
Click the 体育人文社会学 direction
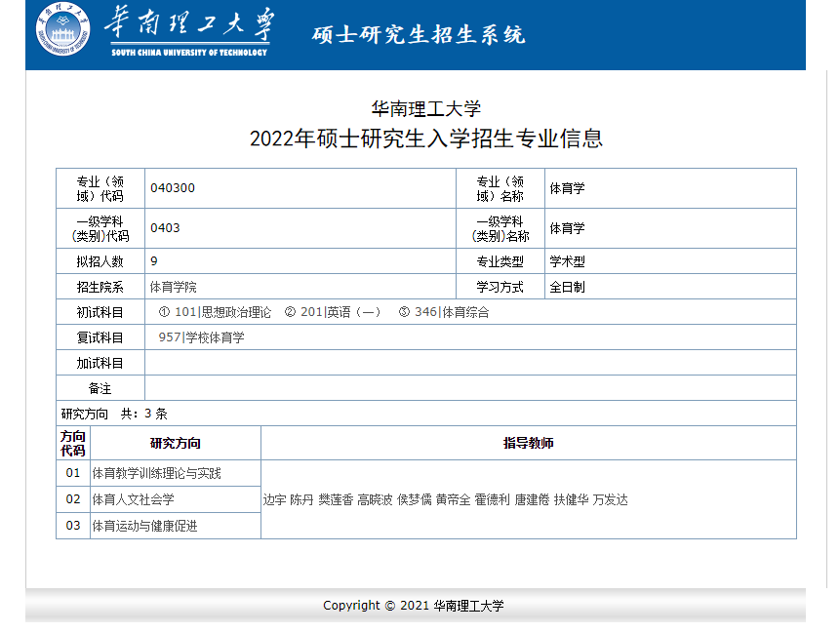[x=133, y=499]
